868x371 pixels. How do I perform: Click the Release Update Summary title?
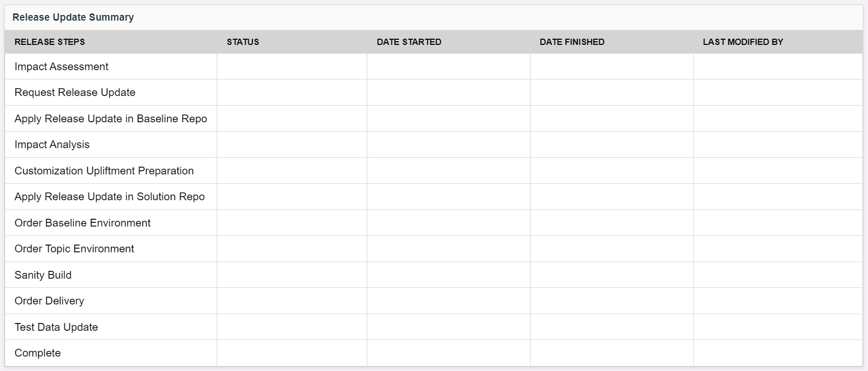pos(73,17)
